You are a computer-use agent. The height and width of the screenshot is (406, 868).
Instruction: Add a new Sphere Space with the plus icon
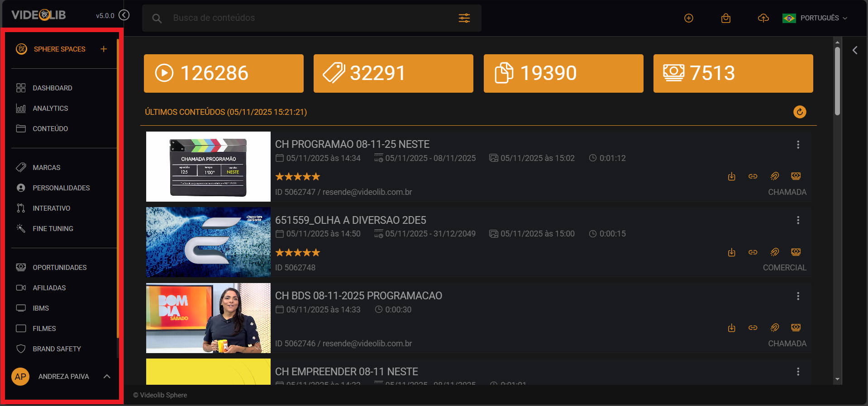coord(104,49)
